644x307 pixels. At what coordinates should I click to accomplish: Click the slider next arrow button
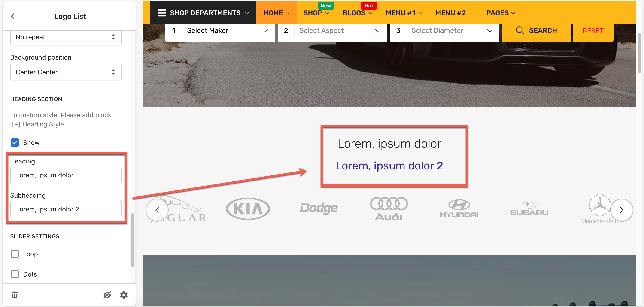click(622, 210)
